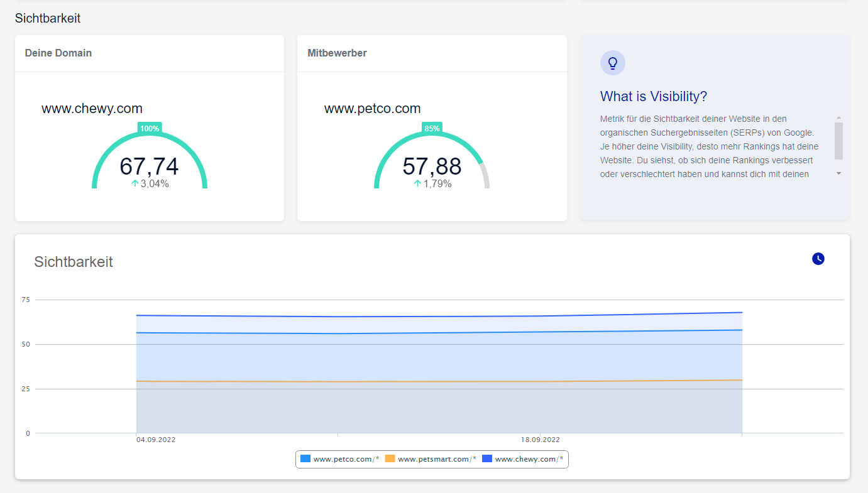Click the green up arrow beside 3,04%

[x=135, y=183]
